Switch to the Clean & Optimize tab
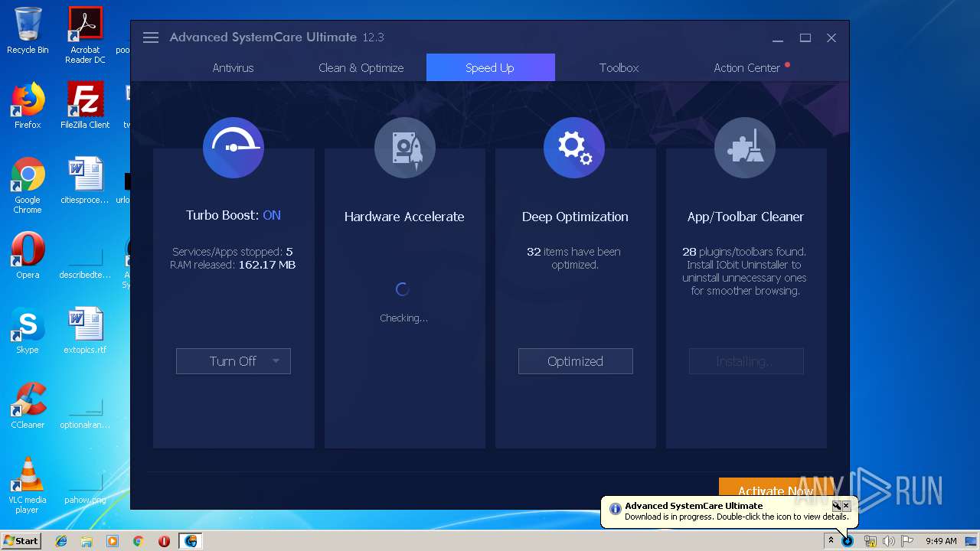Viewport: 980px width, 551px height. tap(361, 67)
